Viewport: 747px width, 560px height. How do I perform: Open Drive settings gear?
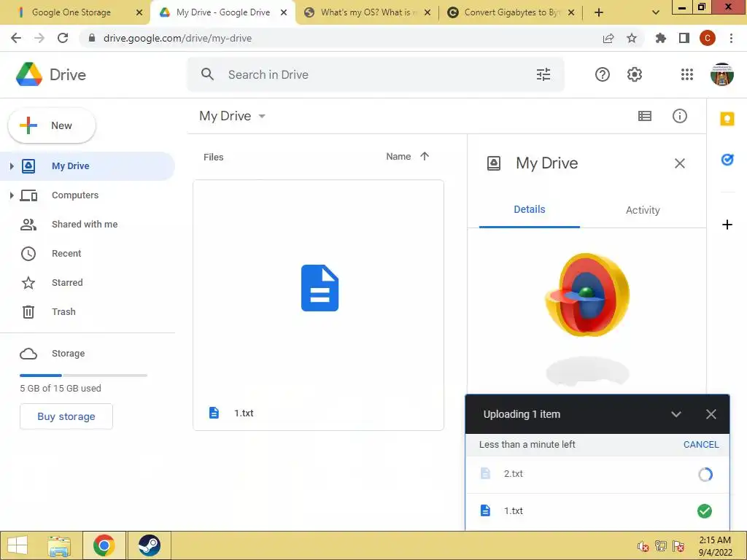click(x=634, y=74)
